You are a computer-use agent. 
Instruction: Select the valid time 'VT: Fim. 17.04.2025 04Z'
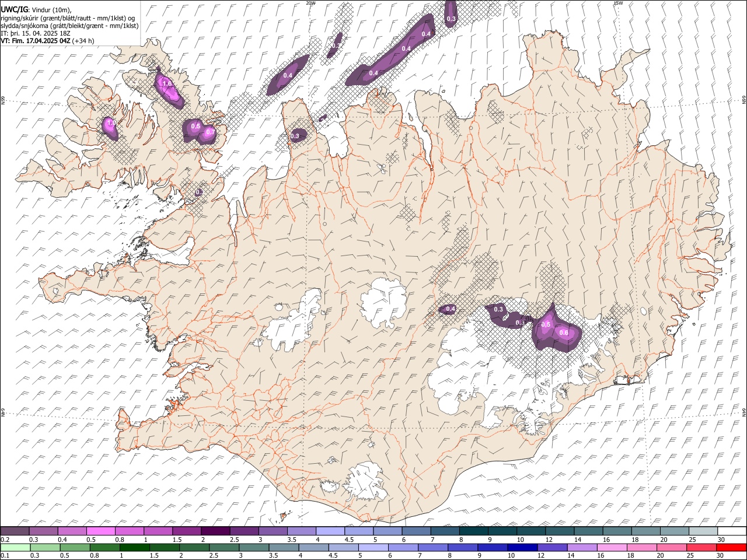(36, 41)
